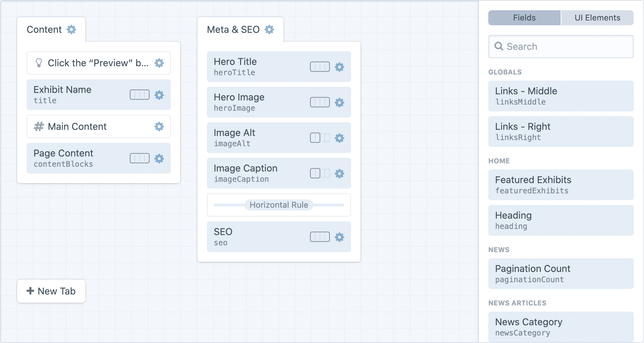Select the Featured Exhibits field

[x=561, y=185]
